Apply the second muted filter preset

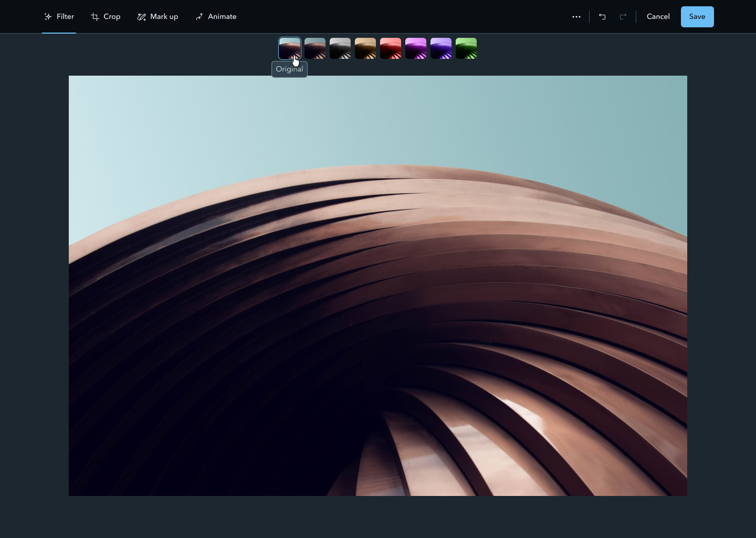(314, 48)
